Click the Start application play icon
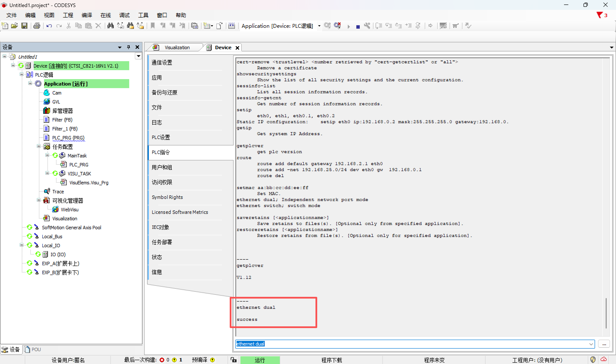The height and width of the screenshot is (364, 616). tap(349, 27)
